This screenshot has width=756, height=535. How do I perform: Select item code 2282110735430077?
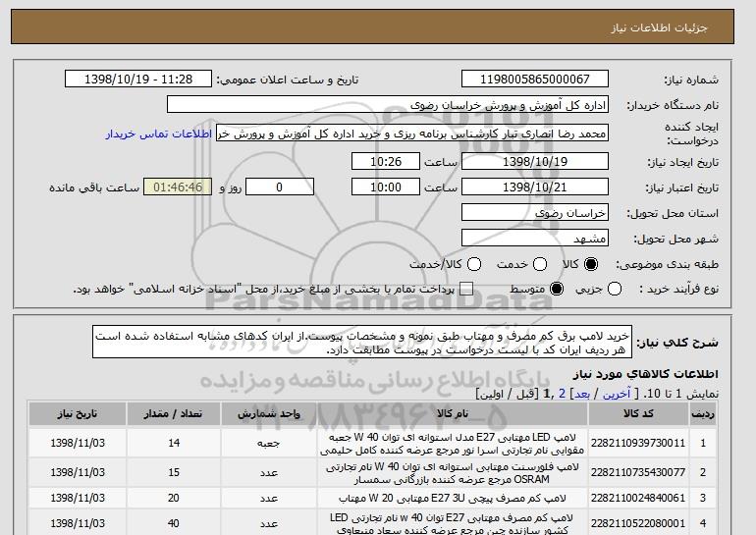coord(638,472)
